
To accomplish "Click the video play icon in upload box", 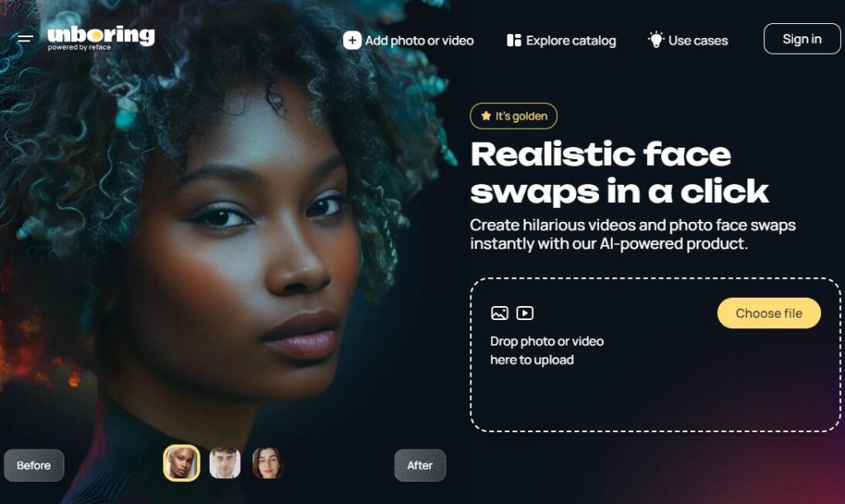I will point(525,313).
